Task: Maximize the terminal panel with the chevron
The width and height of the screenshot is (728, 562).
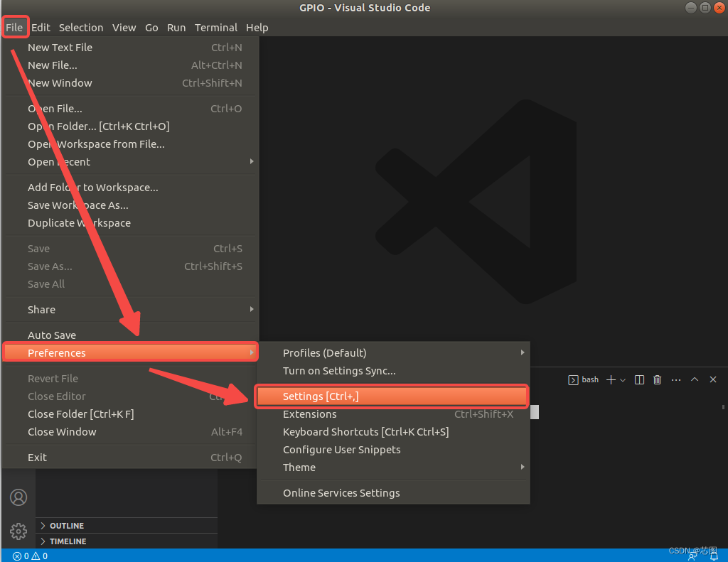Action: click(x=695, y=379)
